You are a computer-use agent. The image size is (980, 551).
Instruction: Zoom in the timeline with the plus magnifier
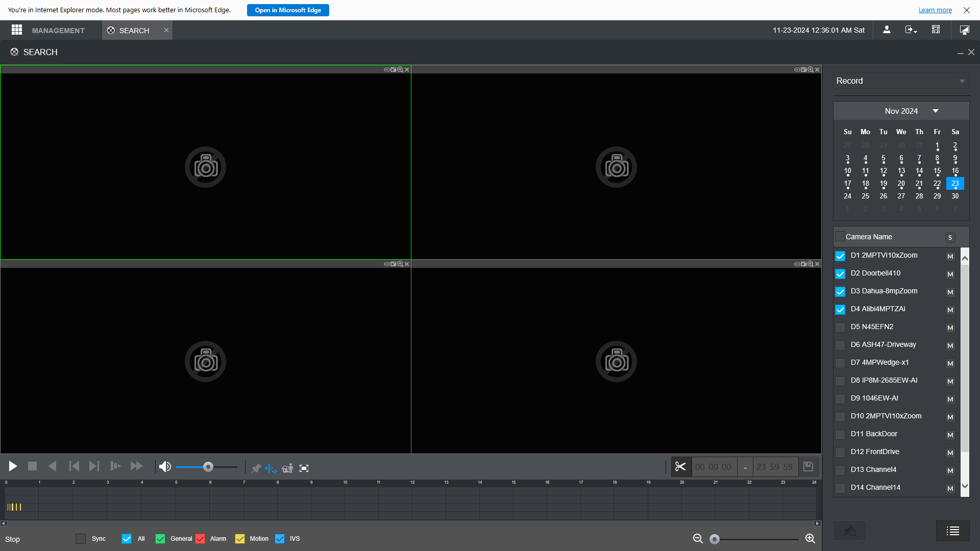point(810,539)
